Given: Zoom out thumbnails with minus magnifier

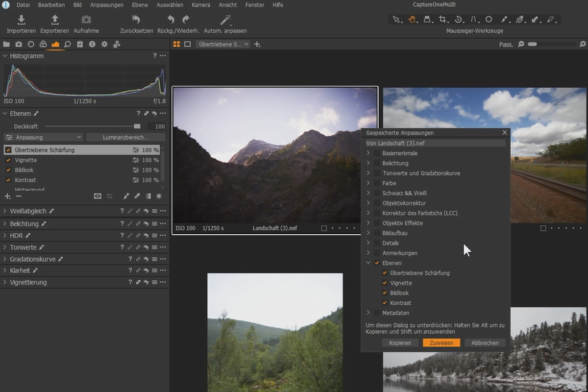Looking at the screenshot, I should coord(521,44).
